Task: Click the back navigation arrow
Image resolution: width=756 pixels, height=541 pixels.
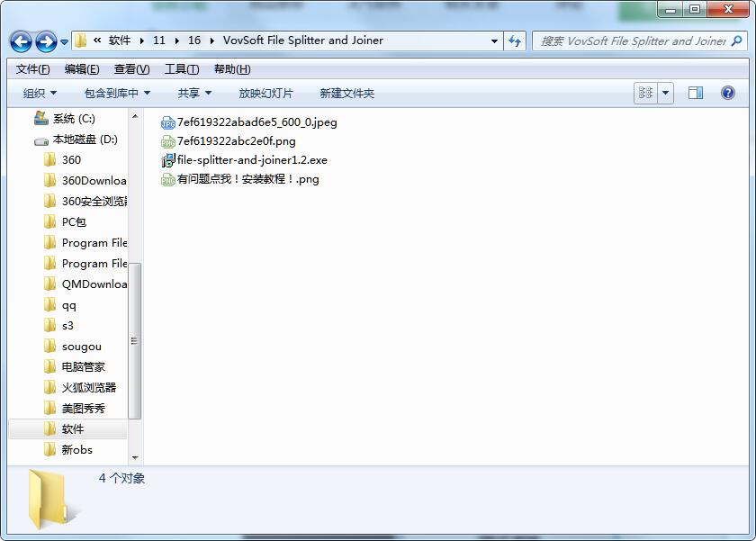Action: [20, 41]
